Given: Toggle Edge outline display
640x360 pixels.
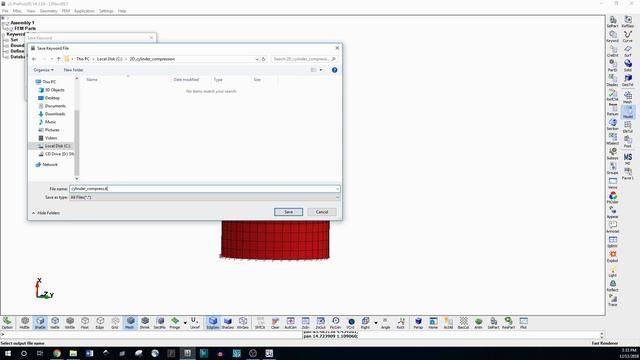Looking at the screenshot, I should click(x=100, y=323).
